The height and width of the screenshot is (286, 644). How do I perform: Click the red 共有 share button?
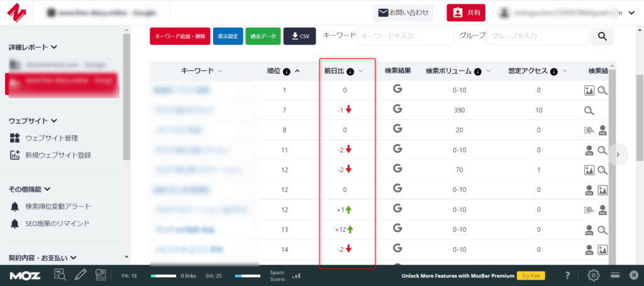(x=466, y=13)
